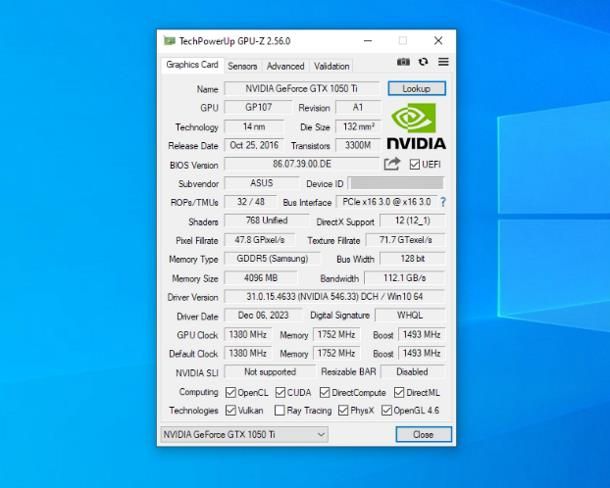This screenshot has width=610, height=488.
Task: Click the blurred Device ID field
Action: pyautogui.click(x=397, y=183)
